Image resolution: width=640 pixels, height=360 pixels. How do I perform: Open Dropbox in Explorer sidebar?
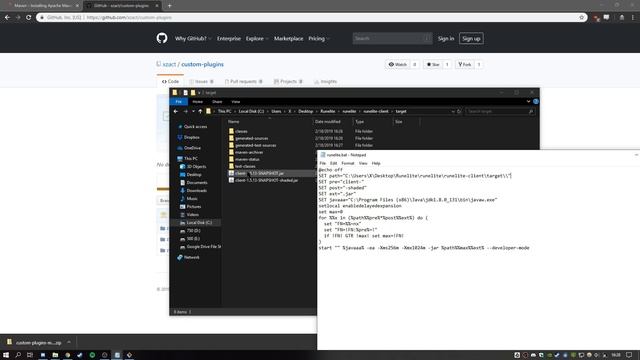pyautogui.click(x=191, y=138)
